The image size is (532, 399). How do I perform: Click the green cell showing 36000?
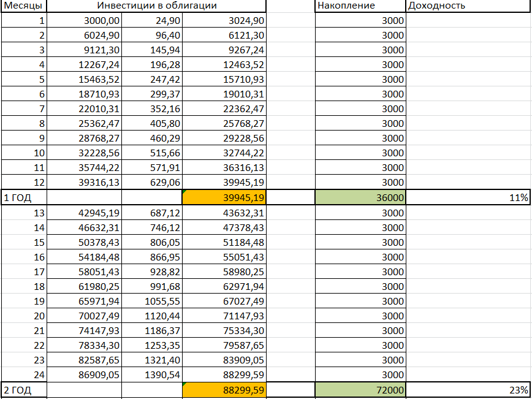pyautogui.click(x=360, y=197)
